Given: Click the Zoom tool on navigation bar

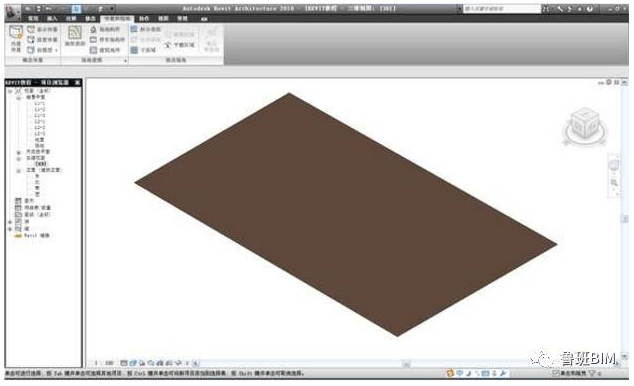Looking at the screenshot, I should 614,183.
